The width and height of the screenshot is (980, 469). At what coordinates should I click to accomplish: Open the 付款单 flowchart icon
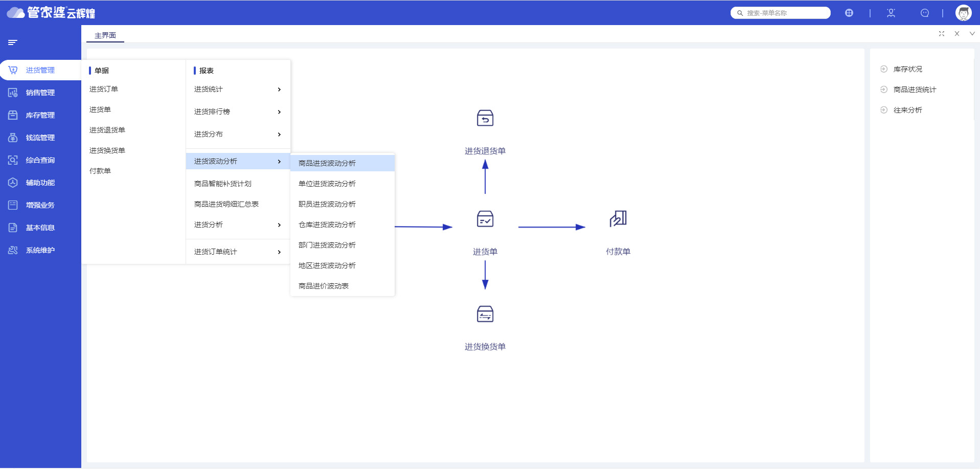(618, 219)
